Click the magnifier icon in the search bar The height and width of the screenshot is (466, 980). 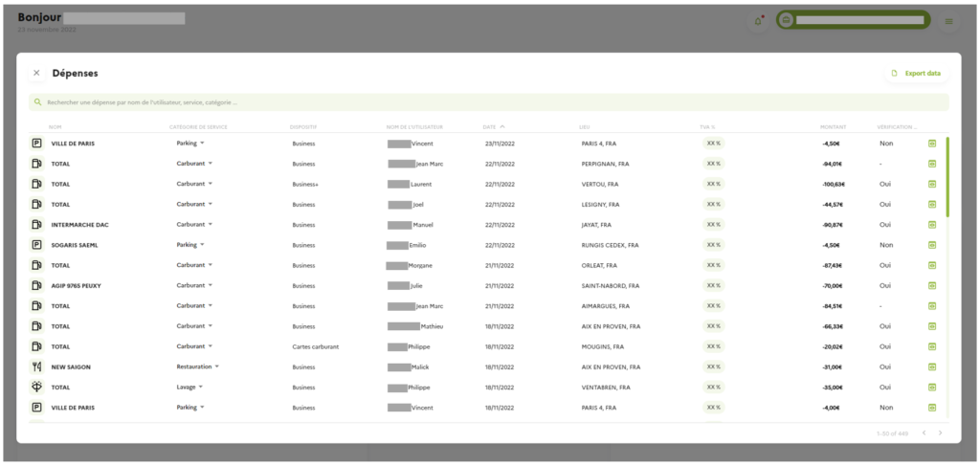38,102
